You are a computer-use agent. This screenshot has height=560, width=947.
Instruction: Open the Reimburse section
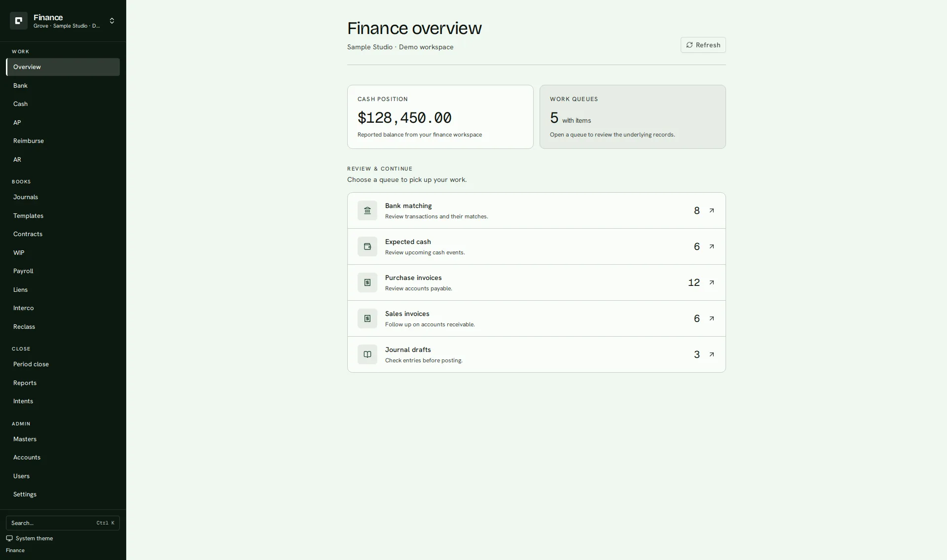63,141
